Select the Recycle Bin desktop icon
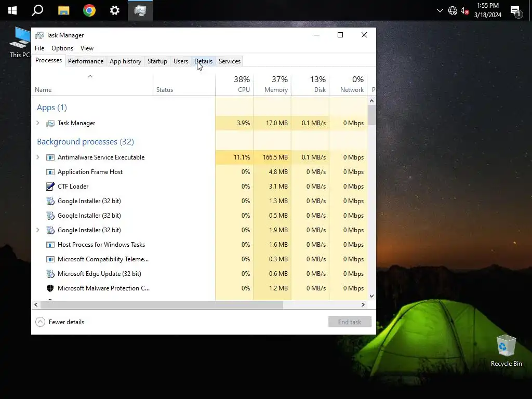Screen dimensions: 532x399 (506, 351)
